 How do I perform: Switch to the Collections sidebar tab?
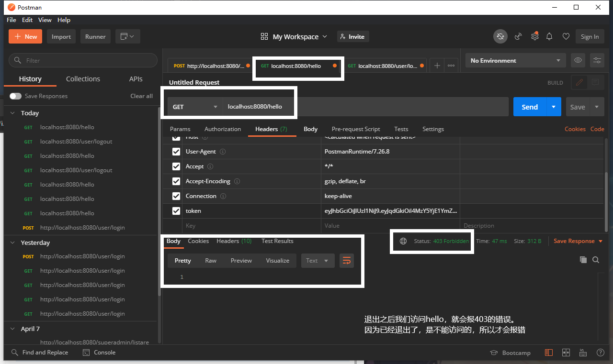(x=83, y=79)
